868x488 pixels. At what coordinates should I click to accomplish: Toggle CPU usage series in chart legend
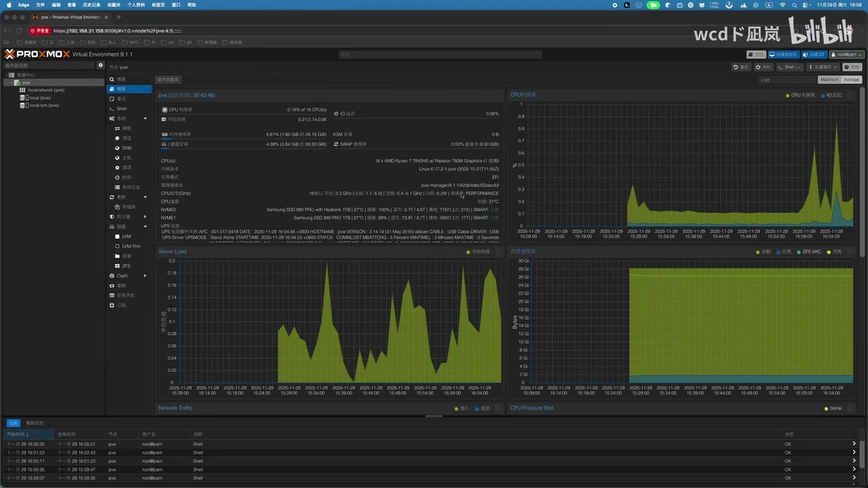801,96
